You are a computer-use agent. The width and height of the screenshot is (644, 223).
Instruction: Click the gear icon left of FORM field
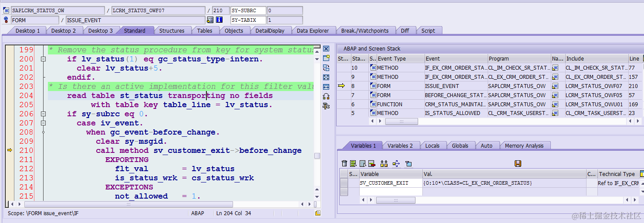(6, 20)
